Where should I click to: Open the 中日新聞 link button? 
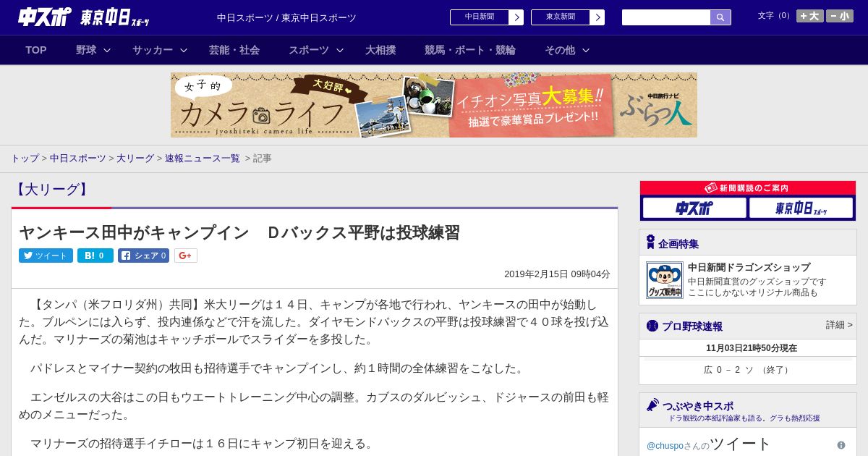point(487,17)
